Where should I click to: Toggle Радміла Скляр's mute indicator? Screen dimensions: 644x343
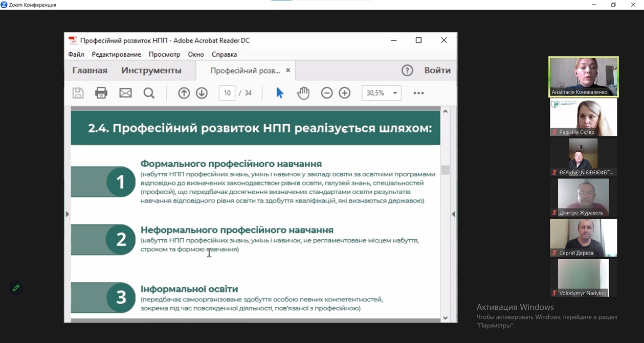coord(553,132)
